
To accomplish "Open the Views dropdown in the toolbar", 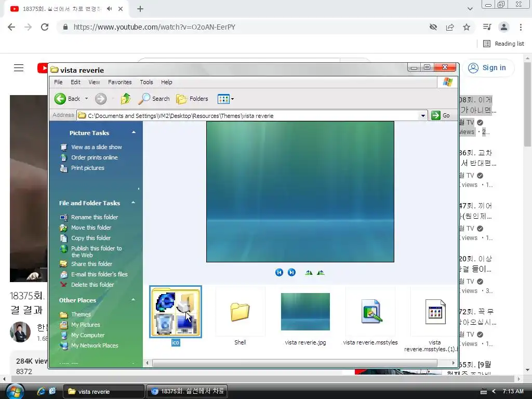I will point(225,99).
